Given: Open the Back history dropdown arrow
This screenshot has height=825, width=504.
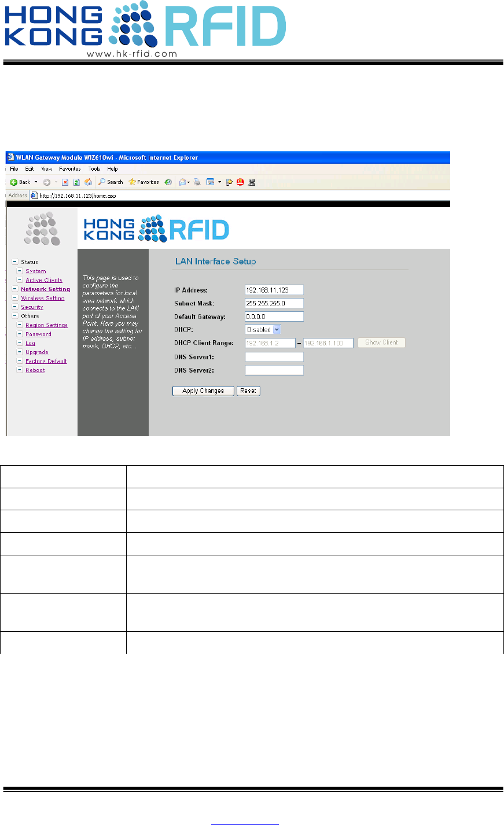Looking at the screenshot, I should click(x=36, y=182).
